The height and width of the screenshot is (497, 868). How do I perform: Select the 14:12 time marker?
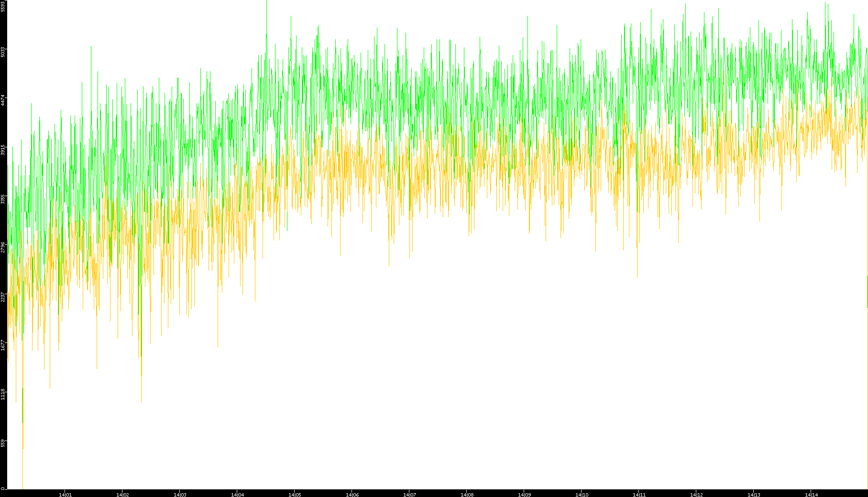point(696,495)
